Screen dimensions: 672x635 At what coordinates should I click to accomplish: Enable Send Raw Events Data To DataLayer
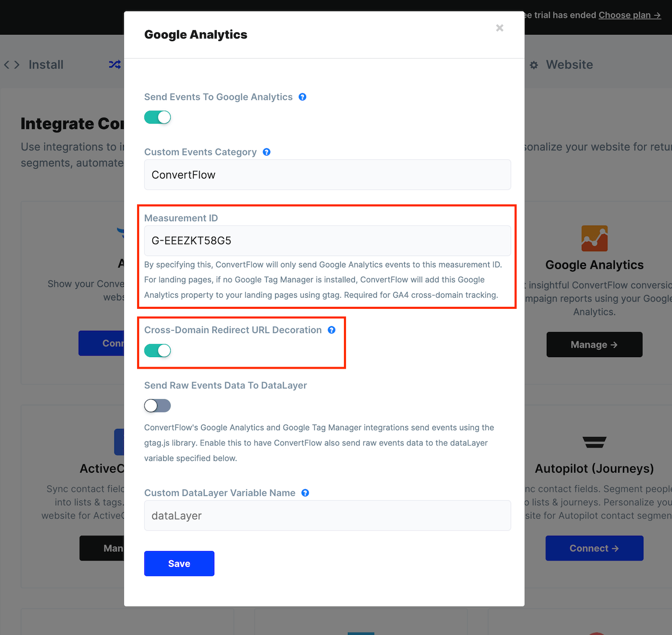click(x=157, y=405)
